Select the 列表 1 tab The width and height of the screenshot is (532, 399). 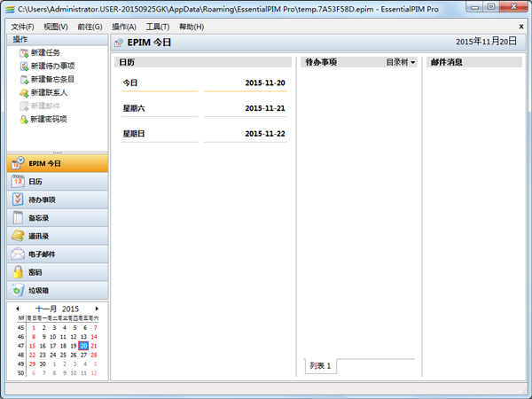(x=320, y=366)
